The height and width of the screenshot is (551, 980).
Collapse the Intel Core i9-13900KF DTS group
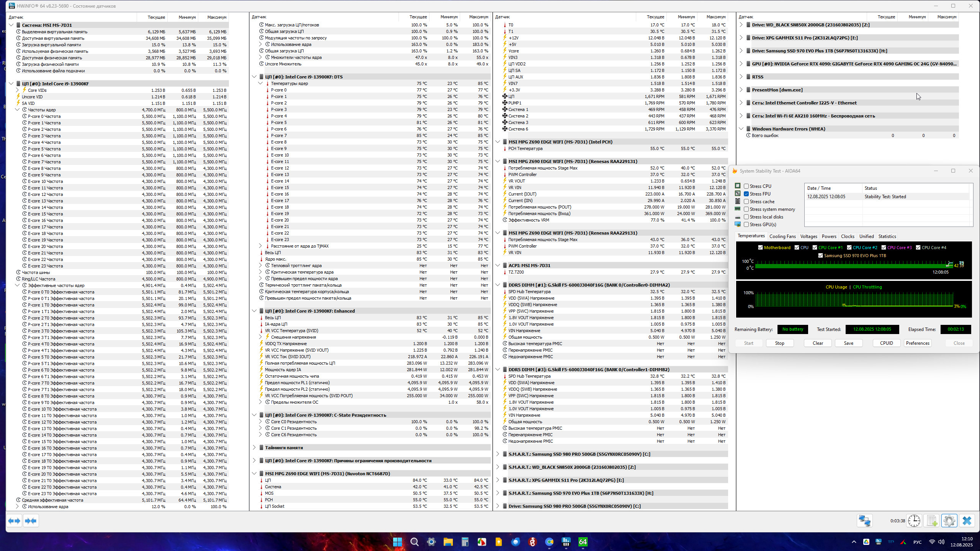254,77
